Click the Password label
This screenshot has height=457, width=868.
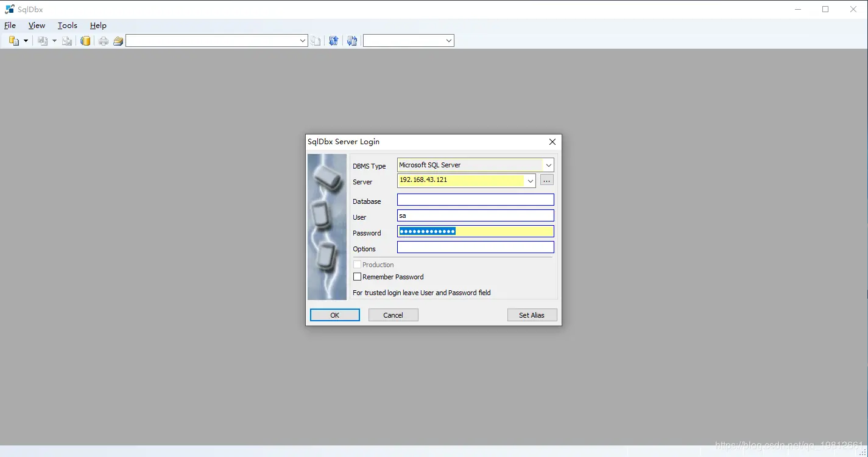(367, 233)
